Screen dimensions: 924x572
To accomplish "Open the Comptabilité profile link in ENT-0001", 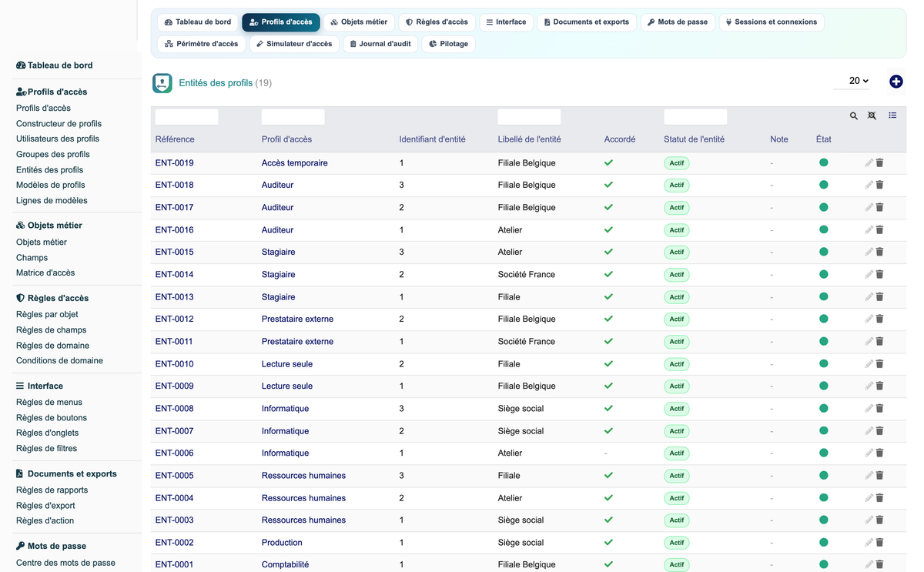I will [x=285, y=564].
